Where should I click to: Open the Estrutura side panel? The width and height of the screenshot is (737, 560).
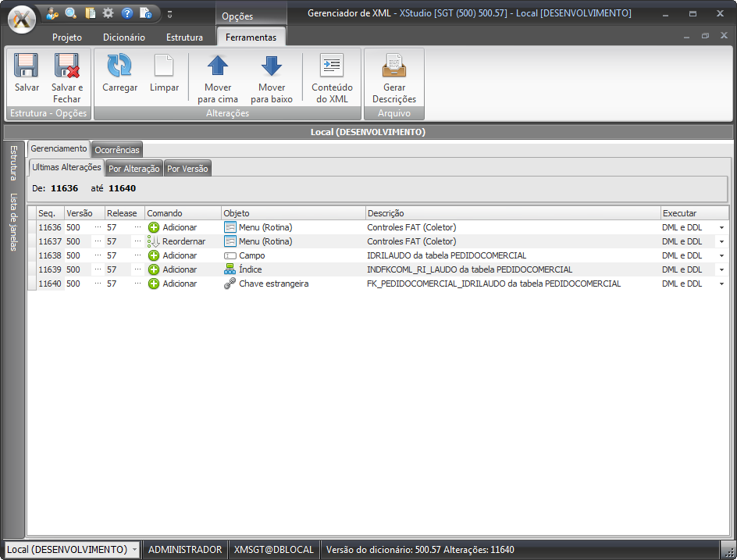[13, 162]
